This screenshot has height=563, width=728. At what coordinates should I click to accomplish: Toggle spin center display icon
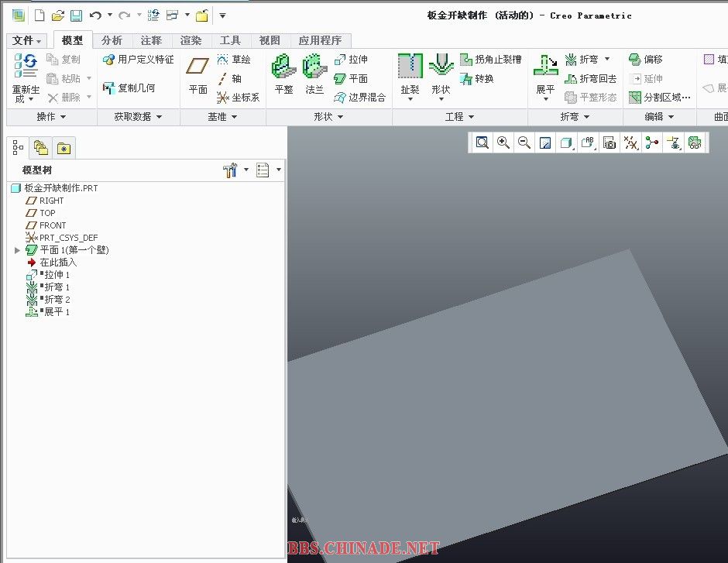click(652, 142)
